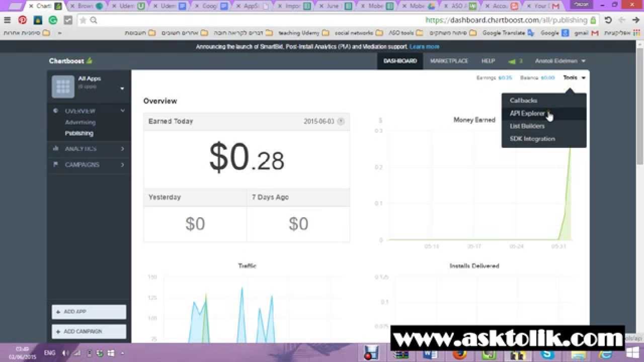This screenshot has width=644, height=362.
Task: Click the ENG language indicator in taskbar
Action: tap(49, 353)
